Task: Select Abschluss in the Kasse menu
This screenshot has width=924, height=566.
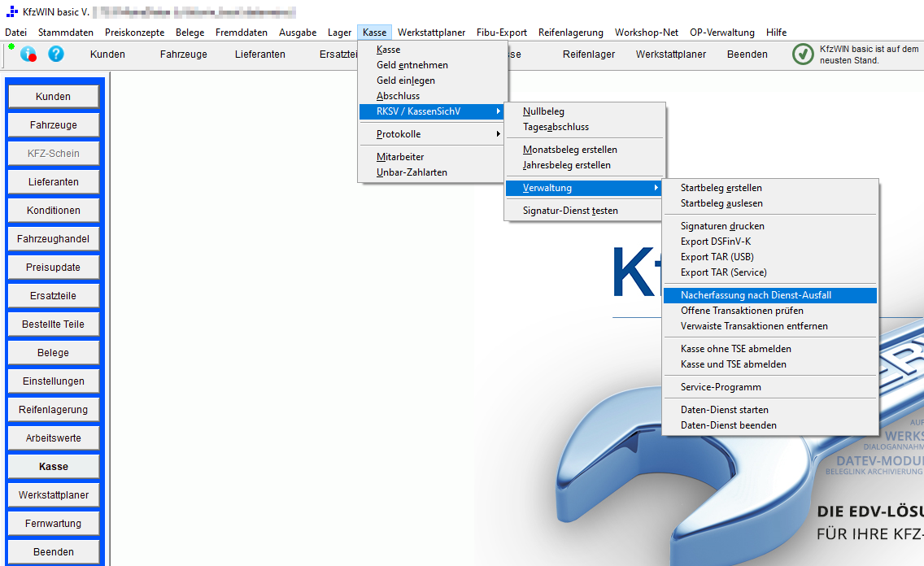Action: tap(432, 95)
